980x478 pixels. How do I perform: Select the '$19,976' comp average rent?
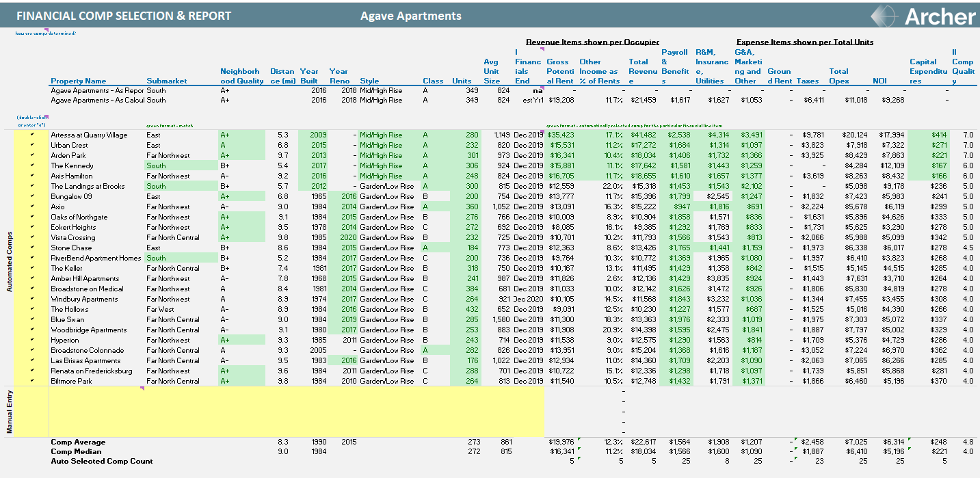[561, 442]
